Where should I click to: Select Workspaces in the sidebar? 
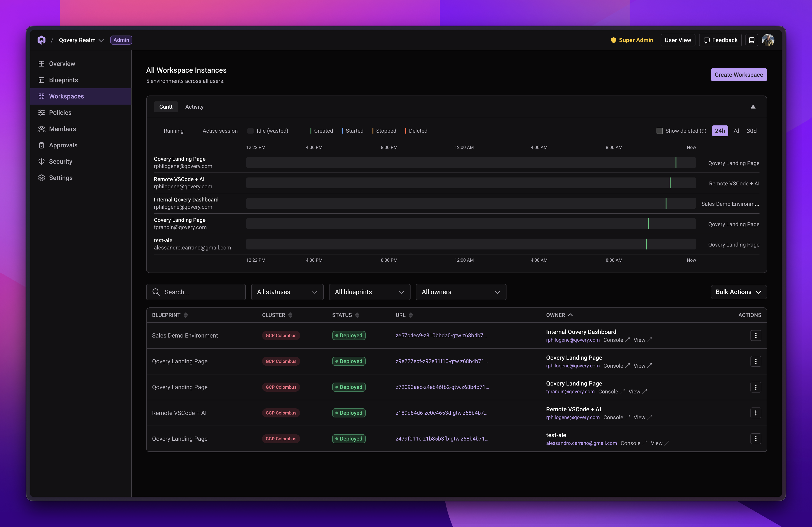click(x=81, y=96)
